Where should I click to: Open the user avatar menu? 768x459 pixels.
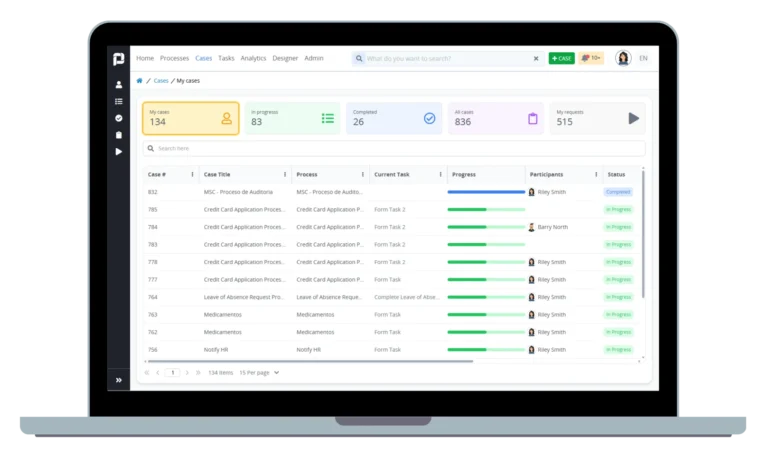tap(623, 58)
